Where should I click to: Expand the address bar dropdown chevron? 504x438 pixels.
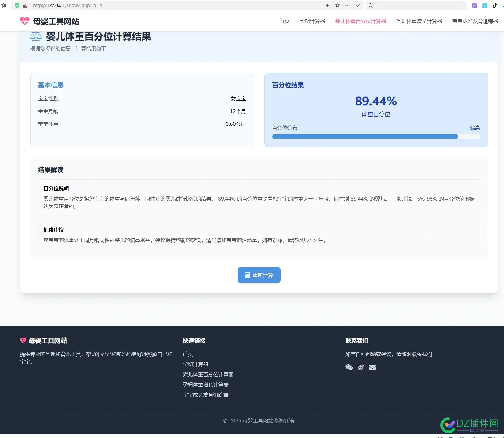pyautogui.click(x=358, y=5)
